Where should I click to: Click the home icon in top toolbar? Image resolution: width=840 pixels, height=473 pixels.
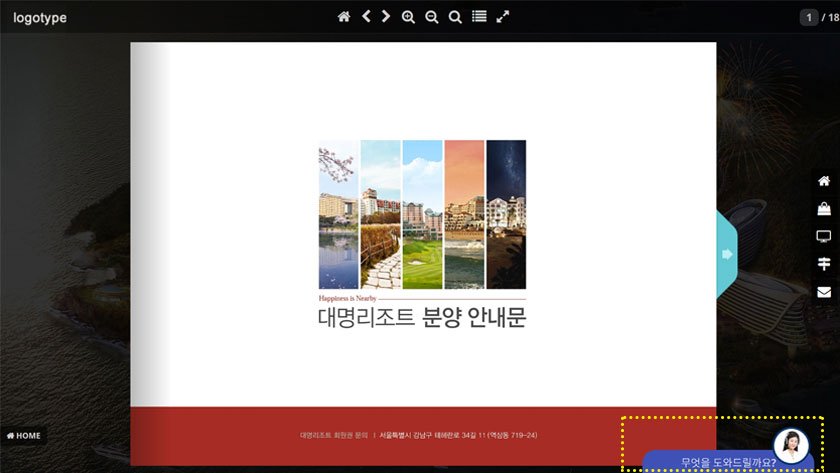[x=344, y=17]
